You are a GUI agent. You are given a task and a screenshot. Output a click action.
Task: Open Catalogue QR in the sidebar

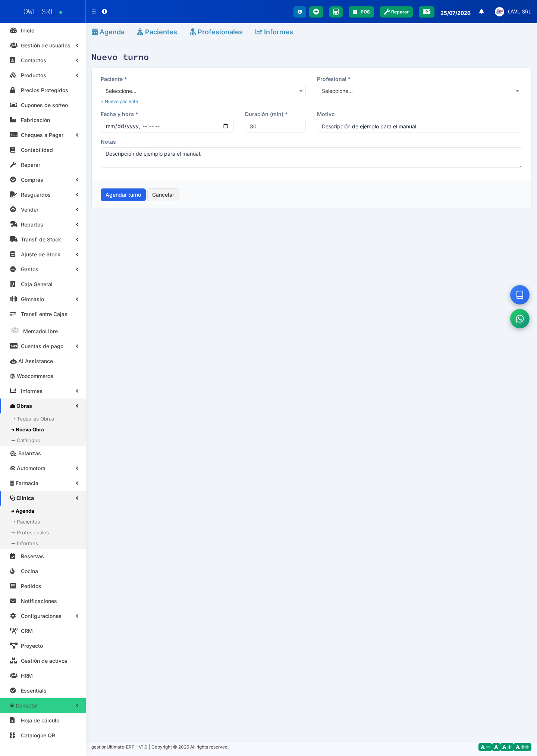coord(43,735)
